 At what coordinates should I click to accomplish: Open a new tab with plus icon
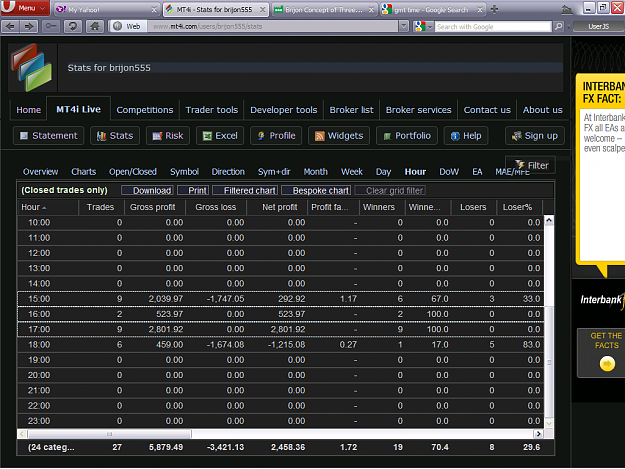(x=494, y=9)
